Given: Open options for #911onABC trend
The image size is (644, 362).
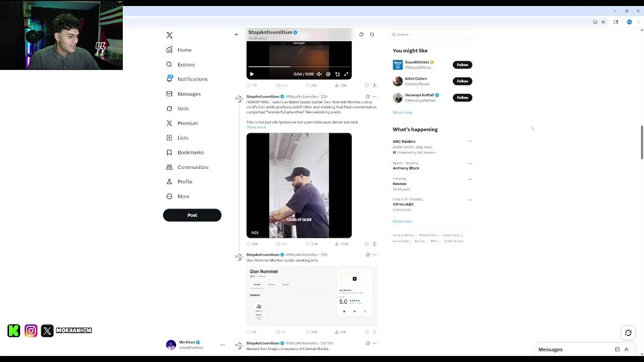Looking at the screenshot, I should click(x=470, y=200).
